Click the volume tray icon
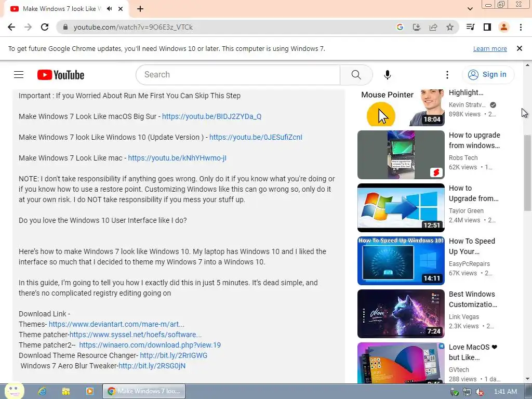This screenshot has width=532, height=399. point(480,392)
